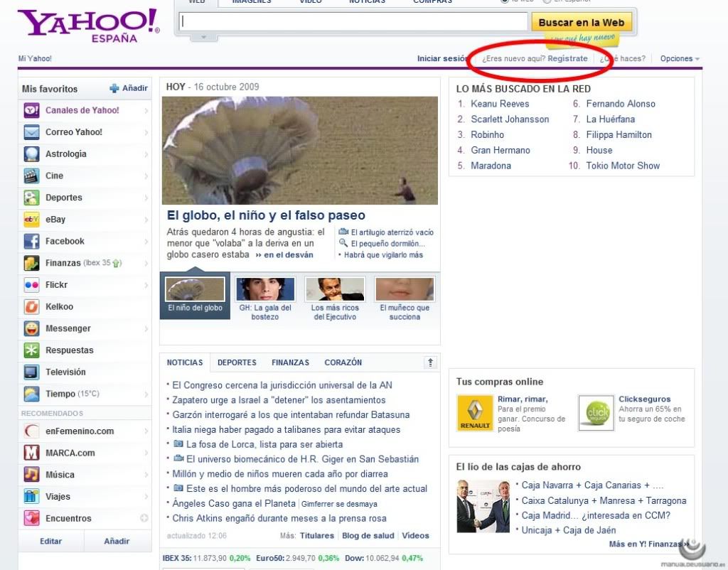Open the enFemenino.com icon
This screenshot has width=728, height=570.
click(x=31, y=431)
